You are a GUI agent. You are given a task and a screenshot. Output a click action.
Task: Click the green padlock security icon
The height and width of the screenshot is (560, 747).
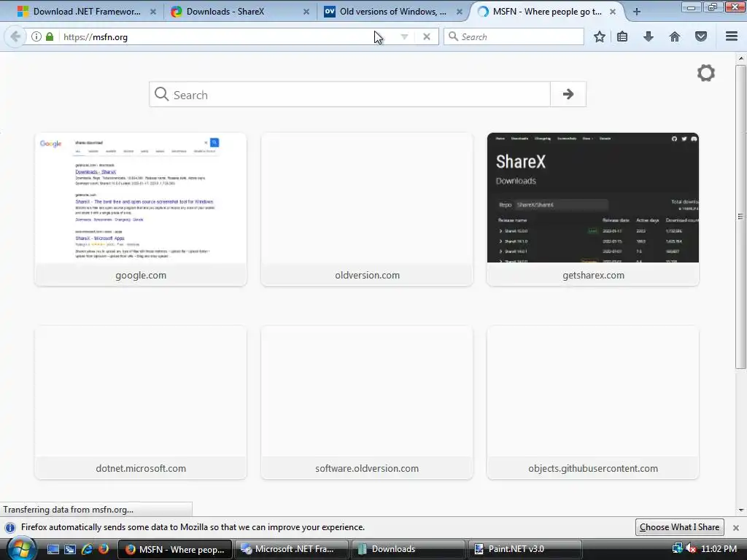pyautogui.click(x=50, y=36)
